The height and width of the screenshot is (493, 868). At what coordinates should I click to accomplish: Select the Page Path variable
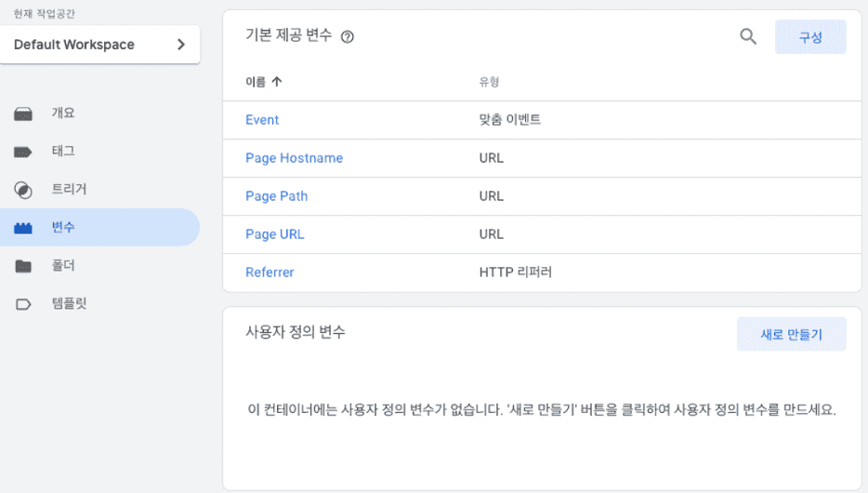click(x=276, y=196)
